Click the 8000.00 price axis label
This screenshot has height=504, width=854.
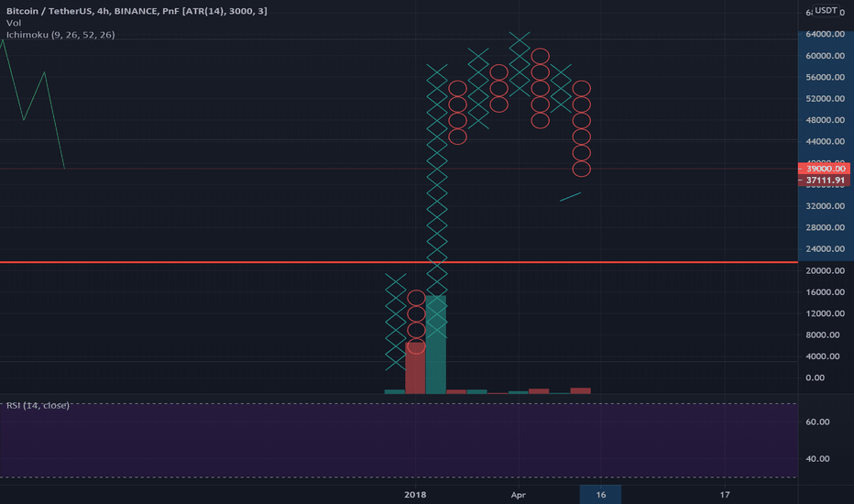[823, 334]
